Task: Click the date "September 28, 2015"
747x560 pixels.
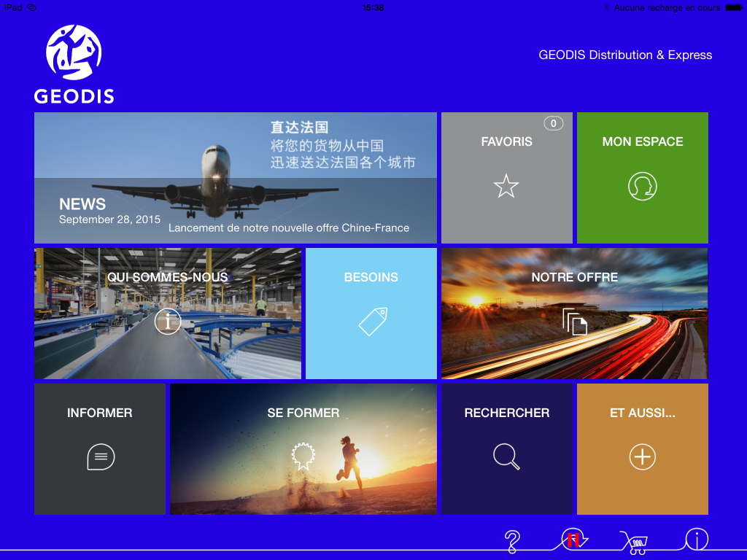Action: (x=109, y=219)
